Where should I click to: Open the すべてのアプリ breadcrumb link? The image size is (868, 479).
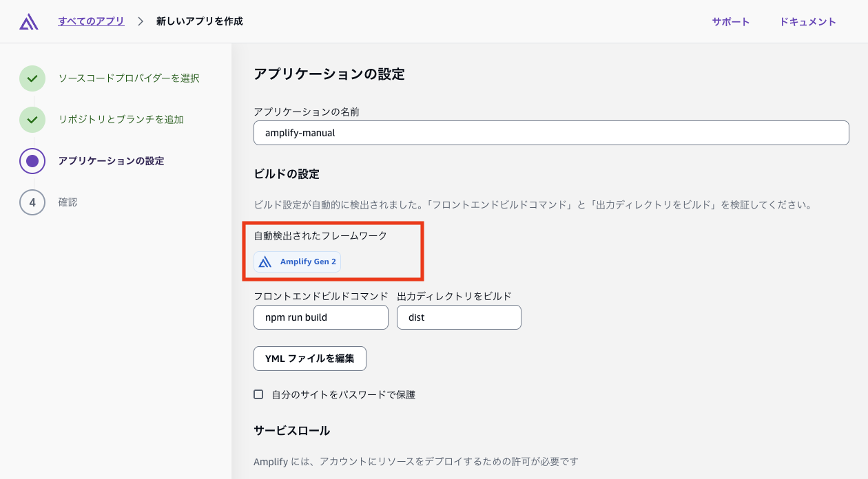coord(91,21)
